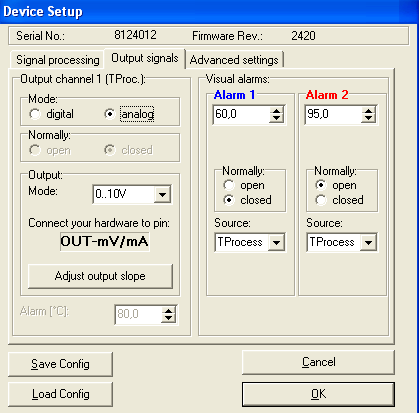
Task: Save the configuration with Save Config
Action: (60, 364)
